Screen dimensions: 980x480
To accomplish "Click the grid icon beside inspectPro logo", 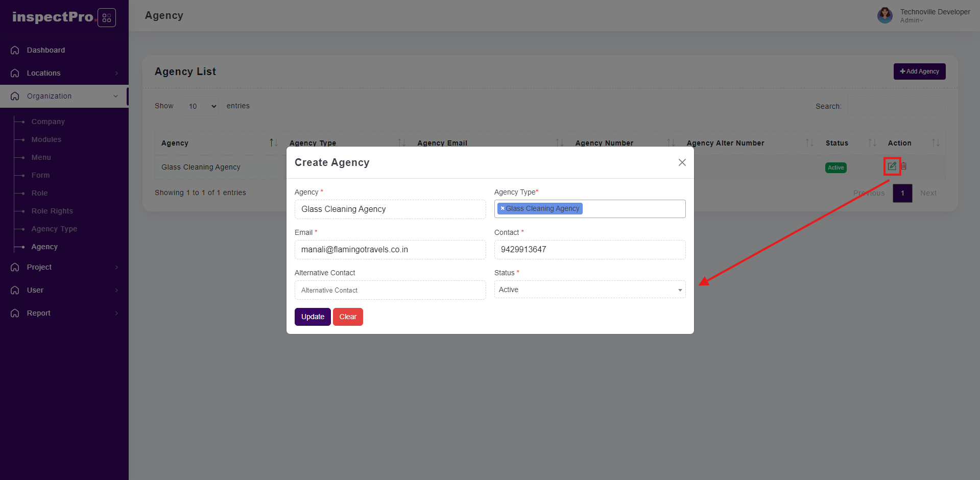I will point(107,18).
